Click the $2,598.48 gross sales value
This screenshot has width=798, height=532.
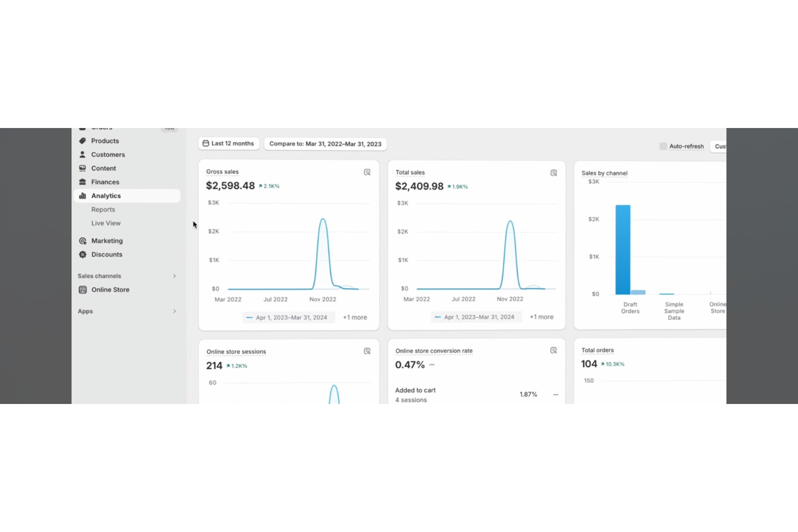click(x=231, y=186)
